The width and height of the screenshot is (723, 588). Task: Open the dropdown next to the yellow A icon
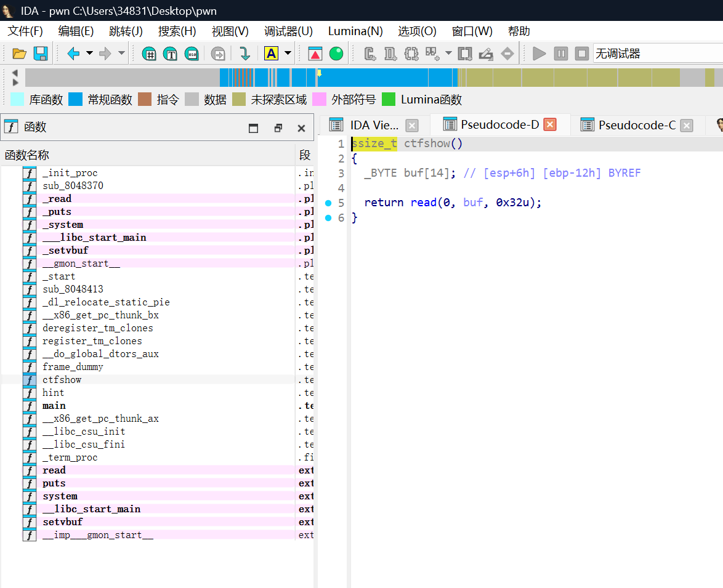tap(288, 54)
